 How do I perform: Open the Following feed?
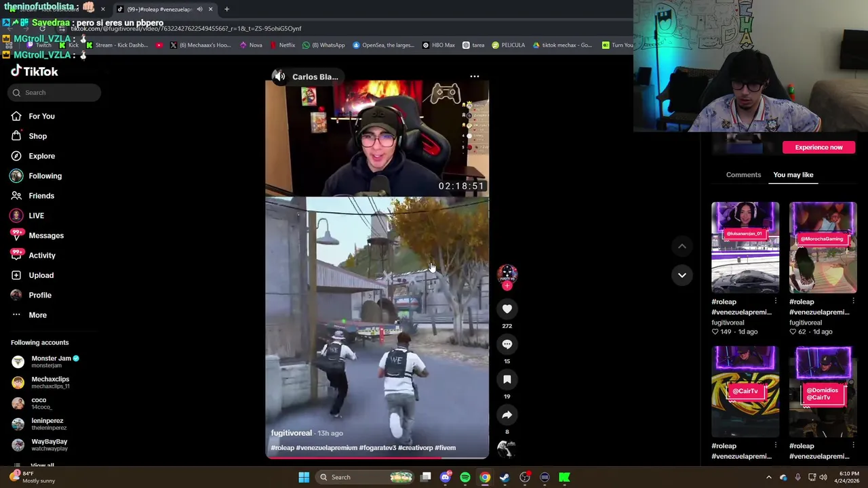pos(36,176)
